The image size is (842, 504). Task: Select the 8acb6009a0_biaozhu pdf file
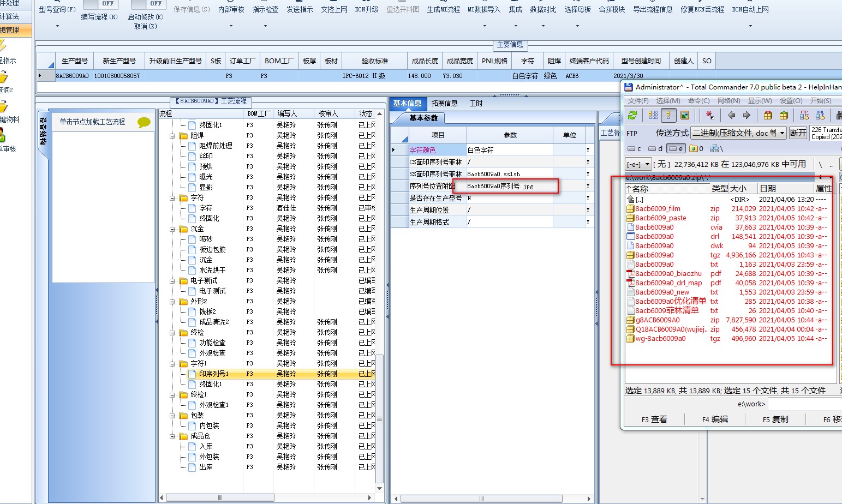pyautogui.click(x=668, y=274)
